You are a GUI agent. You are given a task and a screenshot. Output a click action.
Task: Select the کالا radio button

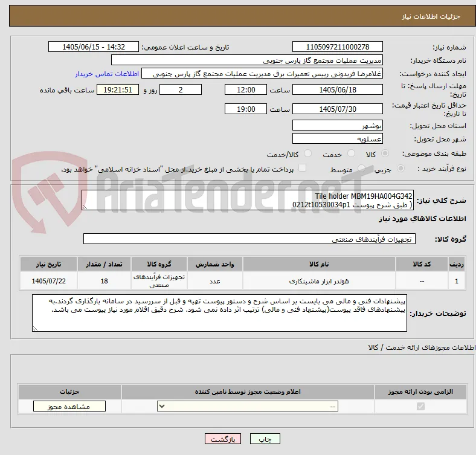click(x=385, y=153)
